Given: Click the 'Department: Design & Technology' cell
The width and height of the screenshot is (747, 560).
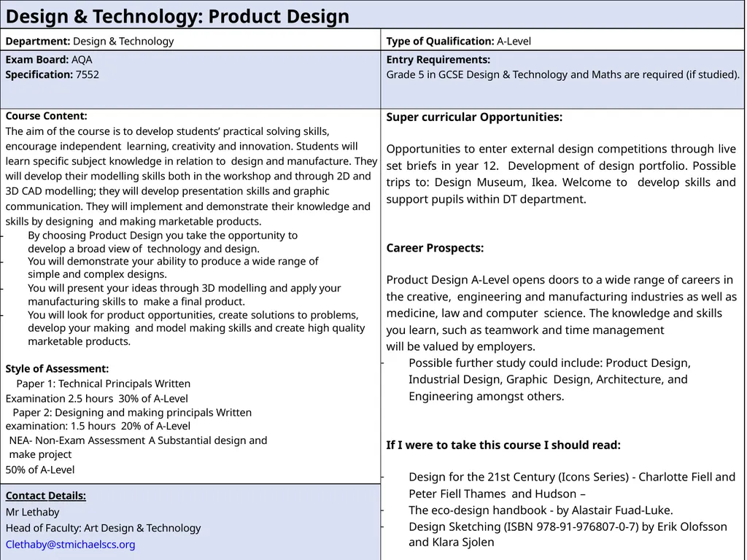Looking at the screenshot, I should (x=190, y=41).
